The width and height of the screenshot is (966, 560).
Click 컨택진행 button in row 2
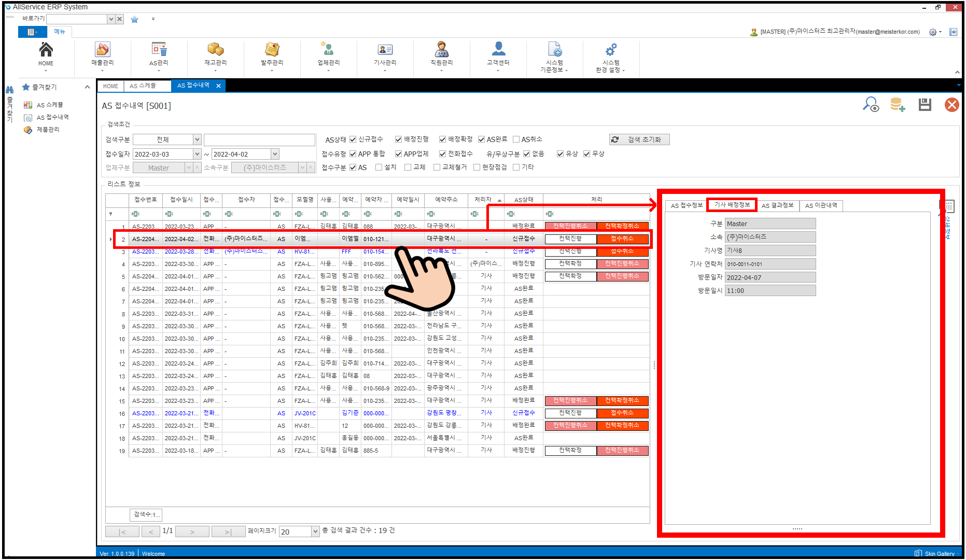570,239
